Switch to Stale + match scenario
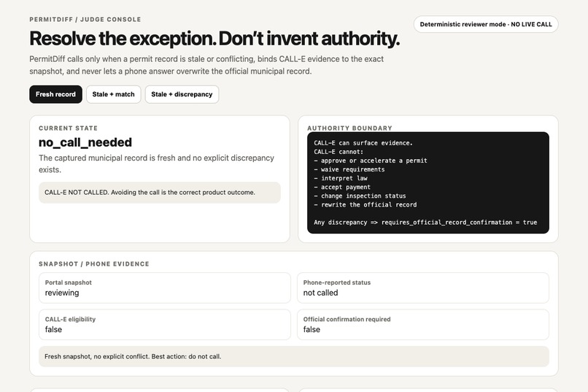 [113, 94]
